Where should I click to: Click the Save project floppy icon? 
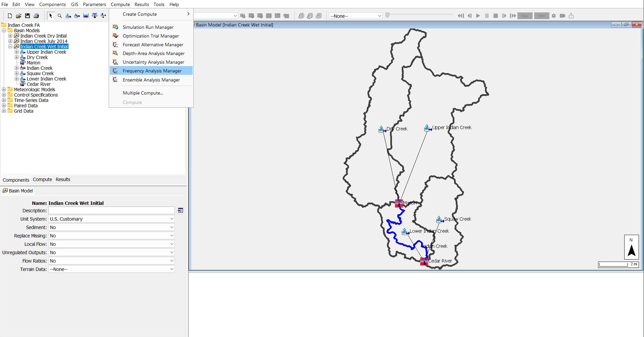tap(28, 16)
